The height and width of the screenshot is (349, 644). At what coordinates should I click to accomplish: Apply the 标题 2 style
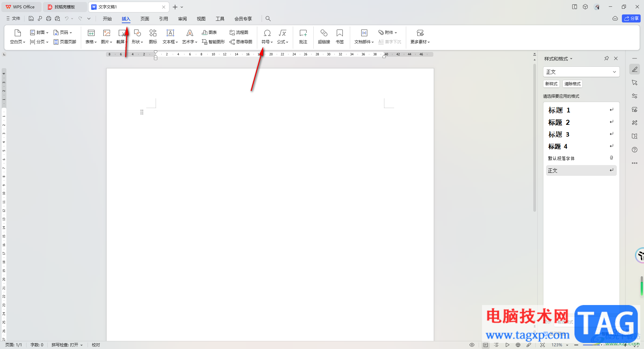581,122
